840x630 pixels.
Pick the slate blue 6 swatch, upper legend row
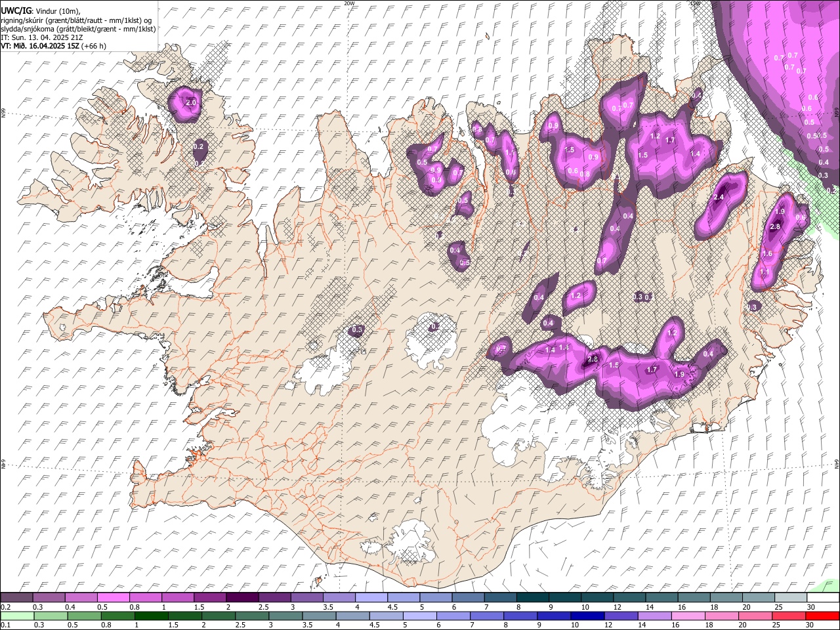[468, 598]
